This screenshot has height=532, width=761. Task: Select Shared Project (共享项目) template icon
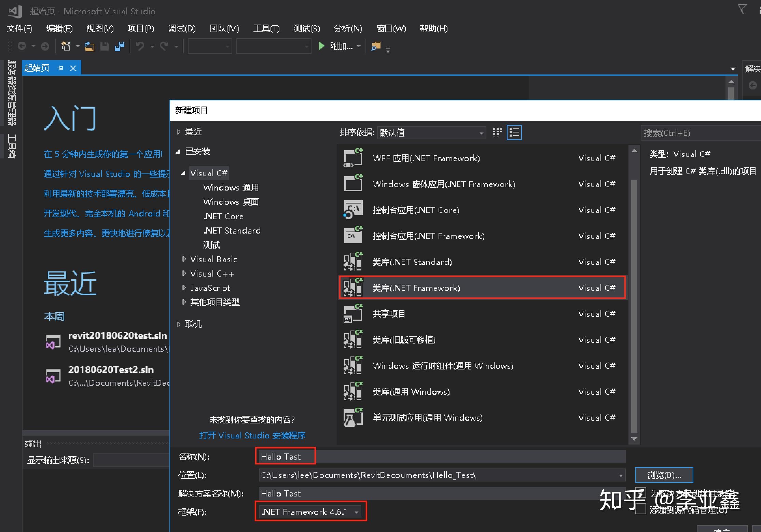click(353, 314)
